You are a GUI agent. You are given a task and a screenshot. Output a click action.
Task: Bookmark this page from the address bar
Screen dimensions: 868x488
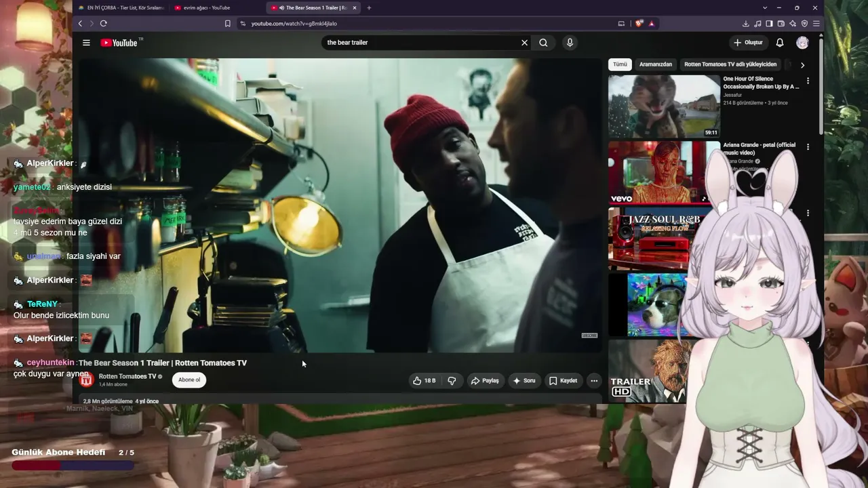point(228,24)
